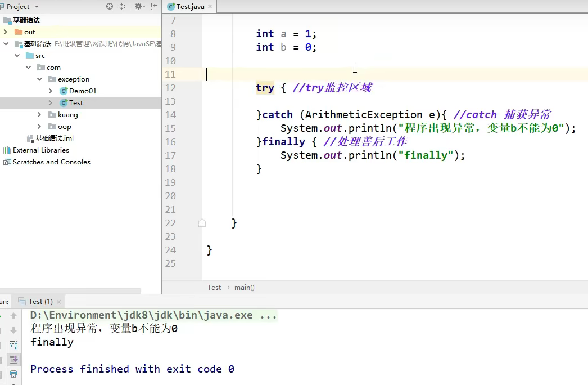Click the External Libraries icon
Viewport: 588px width, 385px height.
(x=7, y=150)
